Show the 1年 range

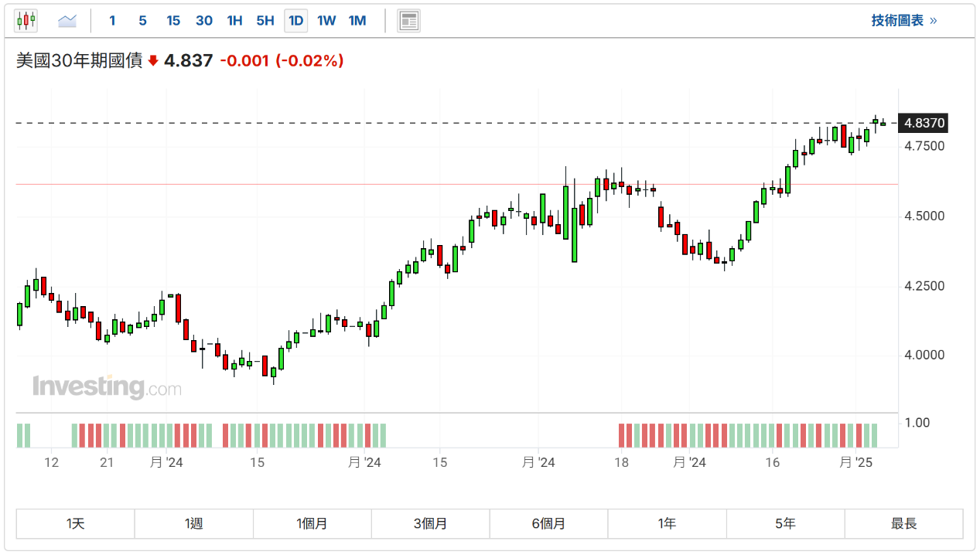pyautogui.click(x=667, y=523)
